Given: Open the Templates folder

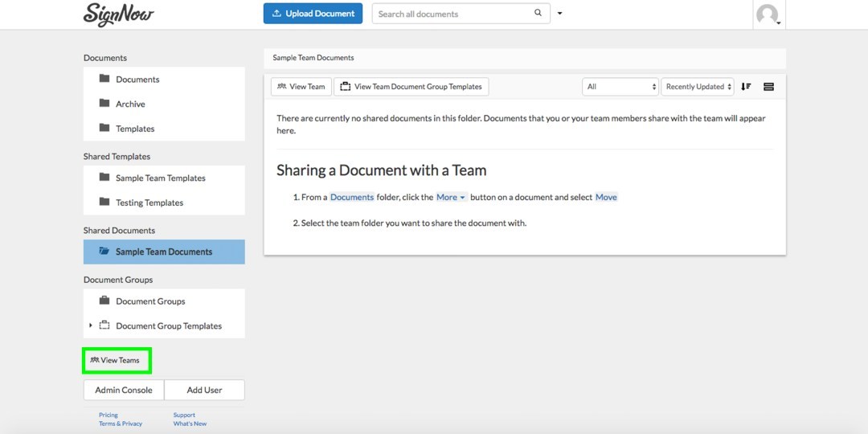Looking at the screenshot, I should pos(134,129).
